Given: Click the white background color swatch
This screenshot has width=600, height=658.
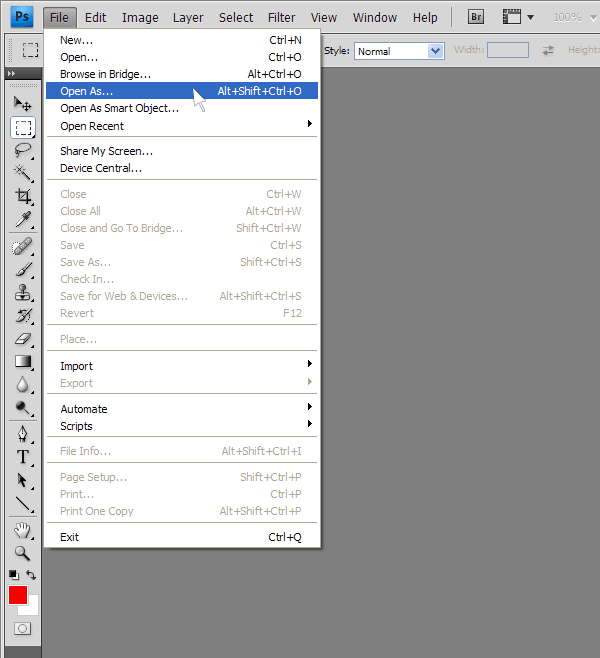Looking at the screenshot, I should 34,608.
